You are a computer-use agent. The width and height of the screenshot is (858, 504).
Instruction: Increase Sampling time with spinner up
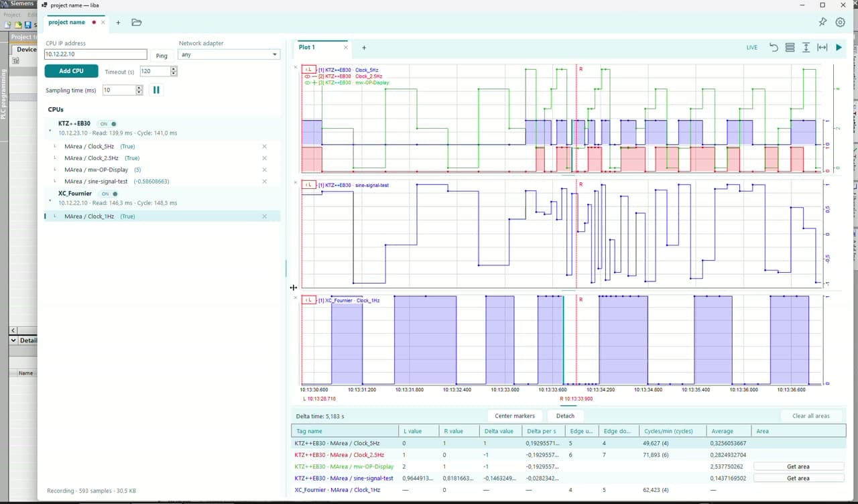click(x=139, y=88)
